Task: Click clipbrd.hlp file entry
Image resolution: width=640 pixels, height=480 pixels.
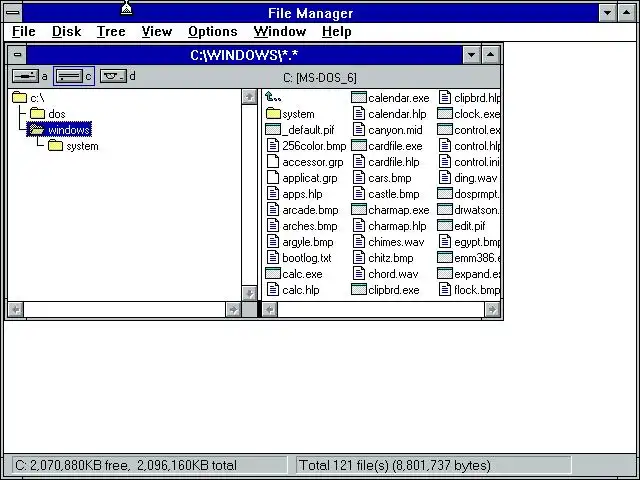Action: [469, 98]
